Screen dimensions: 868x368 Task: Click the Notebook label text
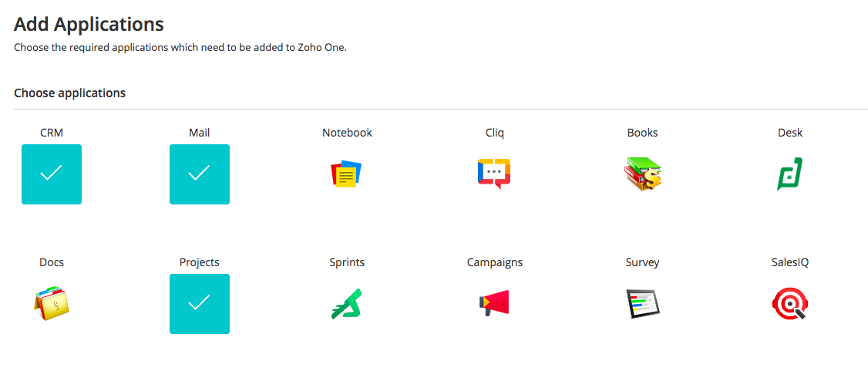pos(347,133)
